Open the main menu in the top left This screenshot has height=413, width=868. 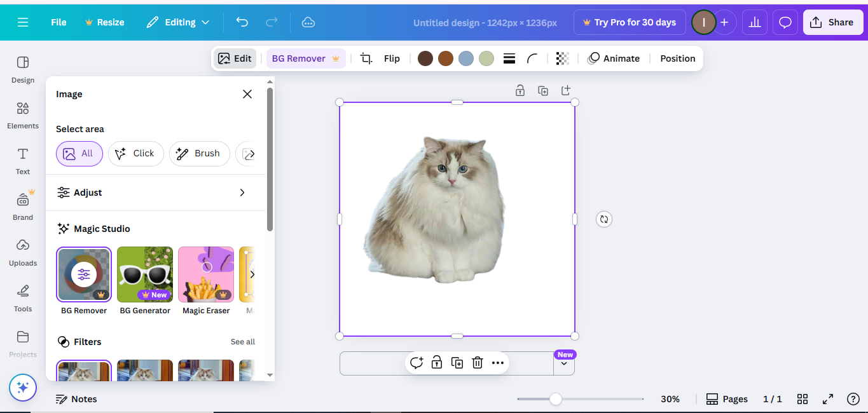tap(23, 22)
